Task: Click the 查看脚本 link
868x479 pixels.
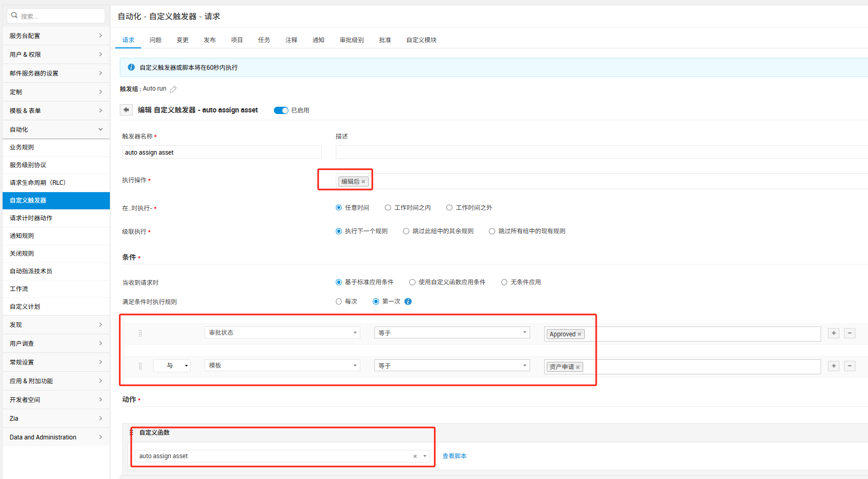Action: coord(455,456)
